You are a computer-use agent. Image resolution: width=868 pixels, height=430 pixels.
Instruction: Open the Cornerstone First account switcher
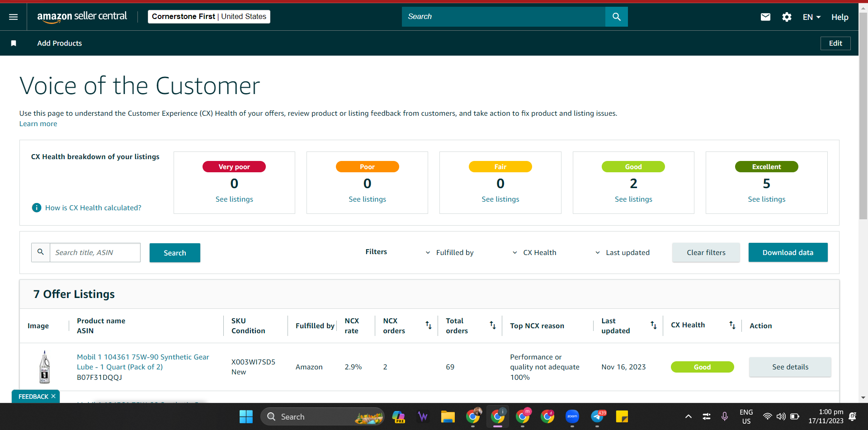pos(209,17)
